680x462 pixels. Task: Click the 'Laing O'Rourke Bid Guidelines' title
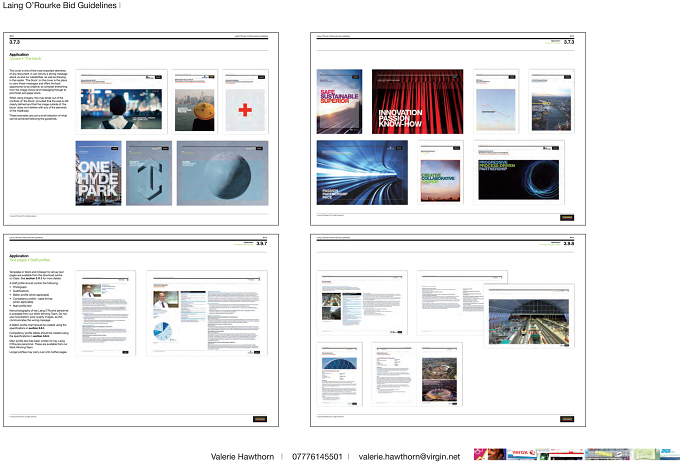point(59,5)
